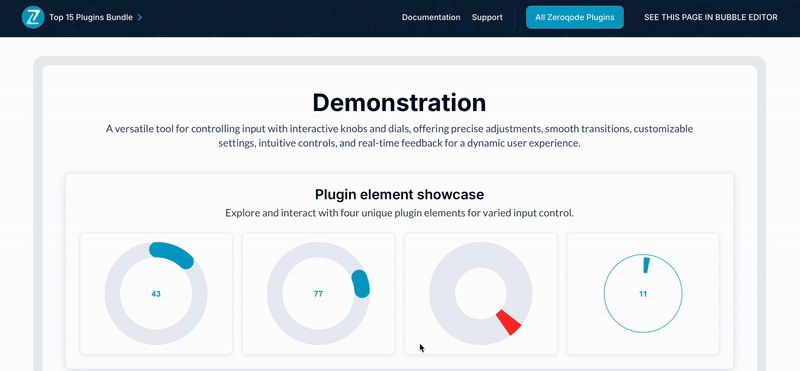Click the Zeroqode logo icon
Image resolution: width=800 pixels, height=371 pixels.
pyautogui.click(x=33, y=17)
